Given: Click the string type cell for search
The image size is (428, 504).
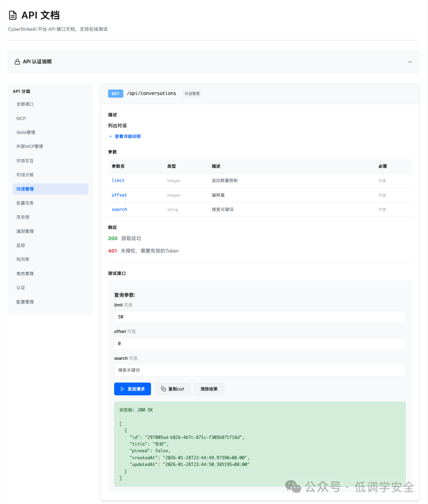Looking at the screenshot, I should (x=172, y=210).
